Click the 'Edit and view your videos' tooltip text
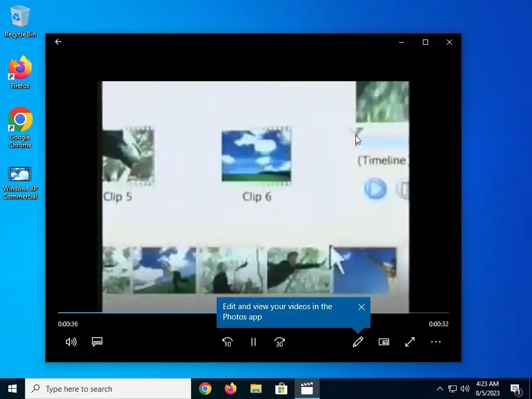 pyautogui.click(x=277, y=312)
